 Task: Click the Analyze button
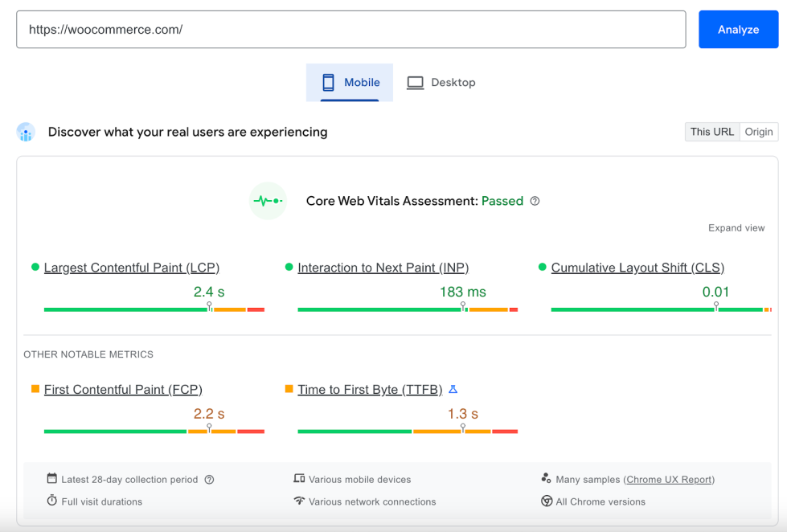[738, 30]
